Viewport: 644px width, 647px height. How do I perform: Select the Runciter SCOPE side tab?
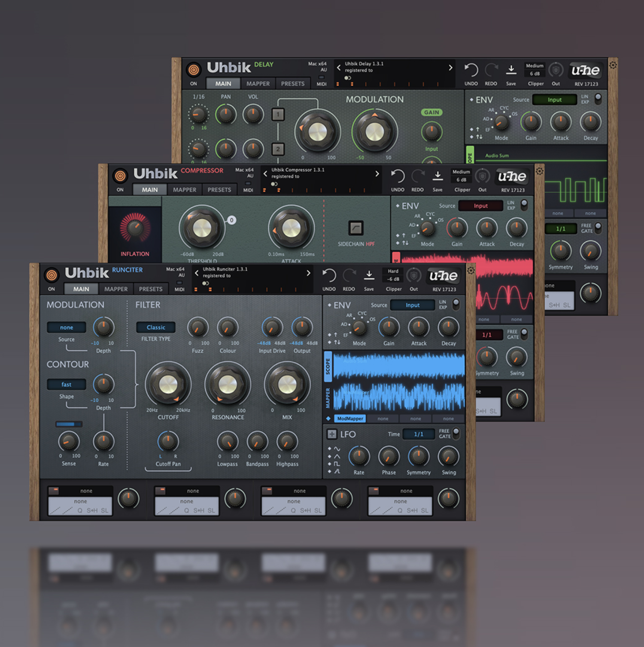coord(328,366)
